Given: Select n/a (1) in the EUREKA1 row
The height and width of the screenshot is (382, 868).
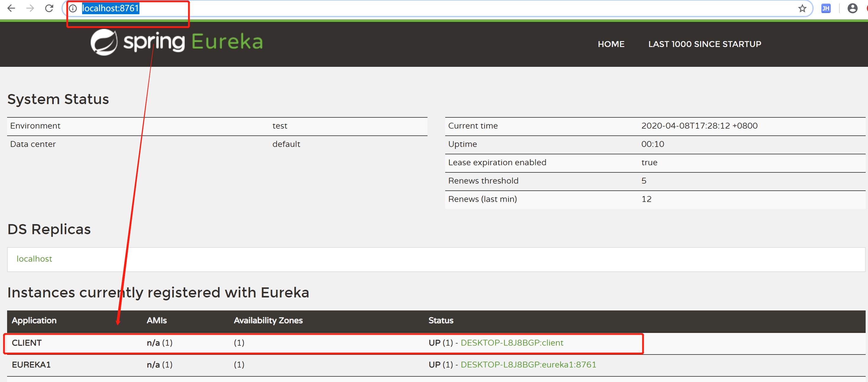Looking at the screenshot, I should pyautogui.click(x=159, y=365).
